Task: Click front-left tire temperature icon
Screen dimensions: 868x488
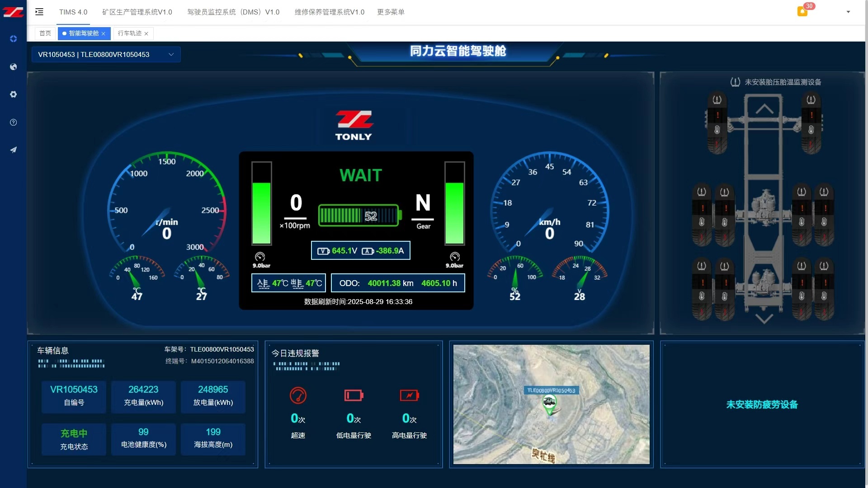Action: click(717, 130)
